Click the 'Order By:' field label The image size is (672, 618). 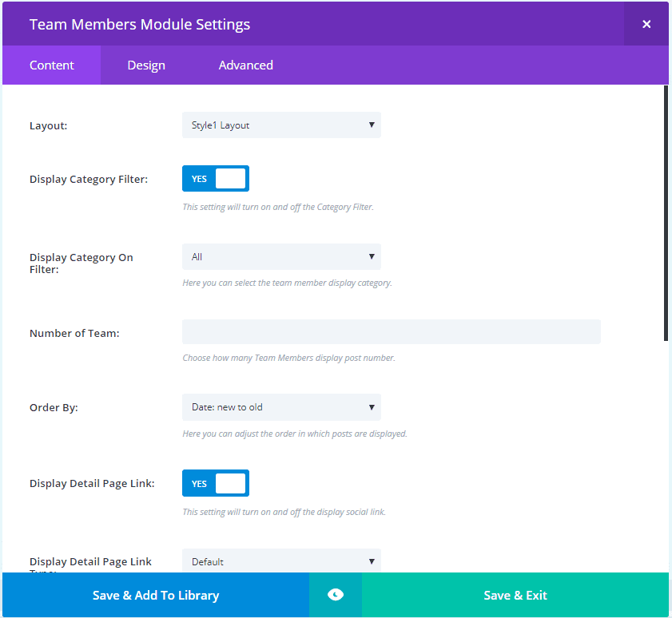[54, 408]
